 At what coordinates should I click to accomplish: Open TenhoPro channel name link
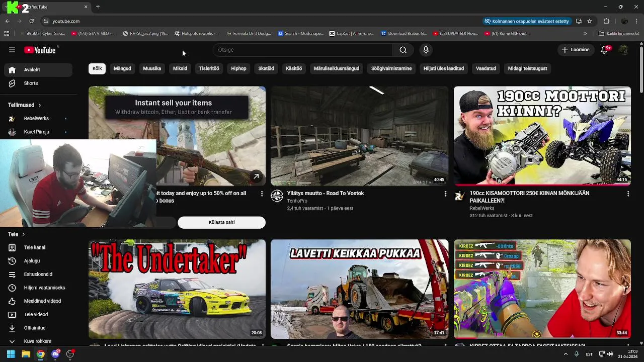click(x=297, y=201)
